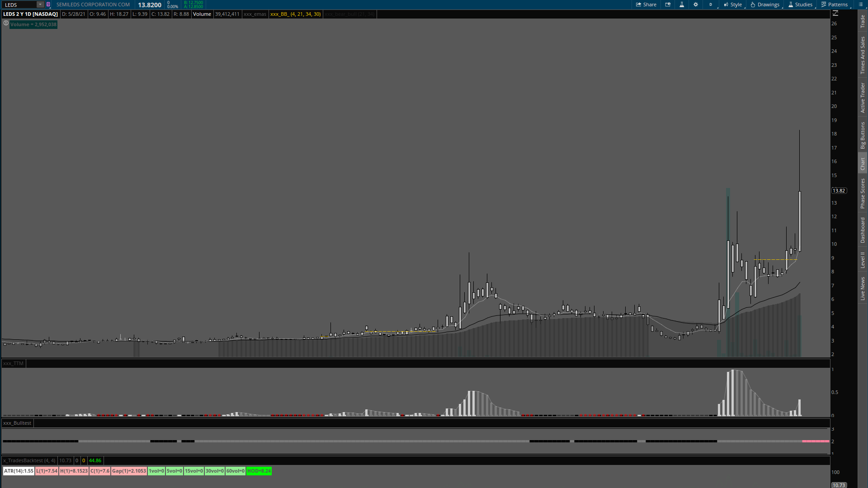The image size is (868, 488).
Task: Open chart settings gear icon
Action: tap(696, 5)
